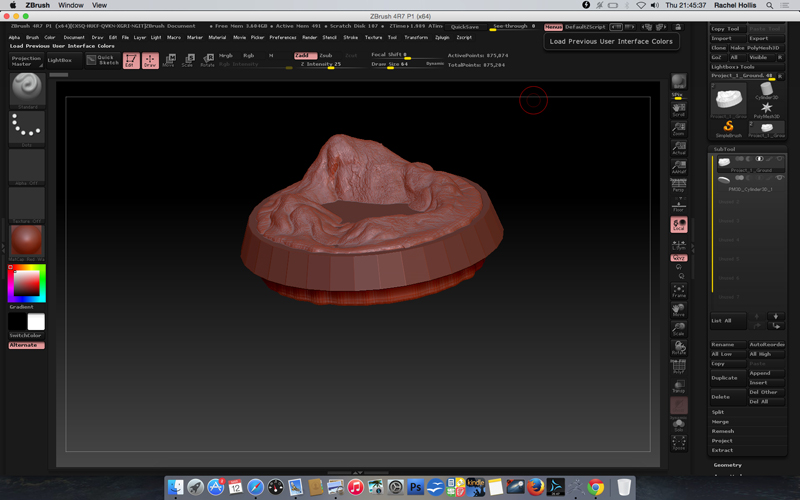Toggle visibility eye of Project_1_Ground subtool
Screen dimensions: 800x500
click(779, 159)
